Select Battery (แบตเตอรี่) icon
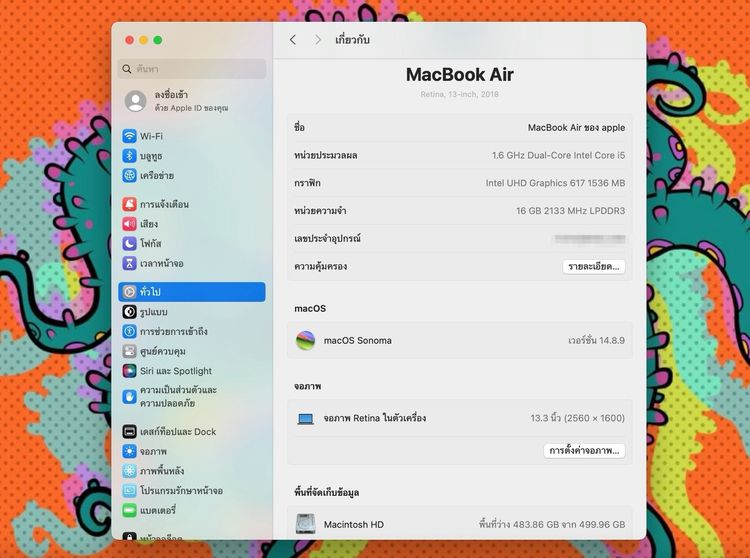Viewport: 750px width, 558px height. (x=129, y=510)
